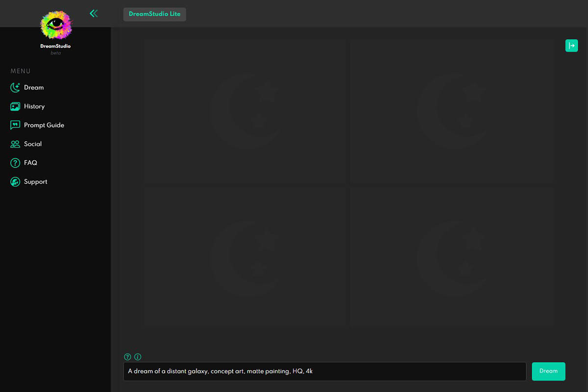The image size is (588, 392).
Task: Click the Social people icon
Action: [x=15, y=144]
